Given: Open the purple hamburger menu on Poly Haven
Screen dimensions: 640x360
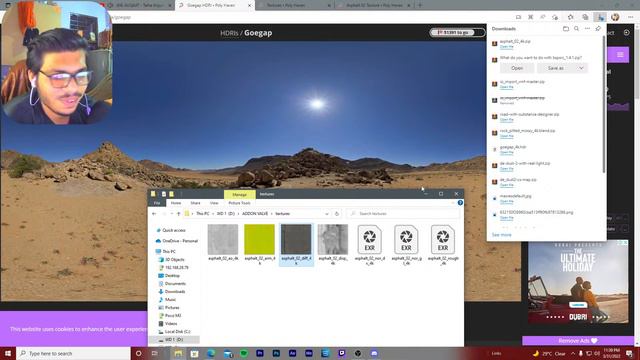Looking at the screenshot, I should click(620, 55).
